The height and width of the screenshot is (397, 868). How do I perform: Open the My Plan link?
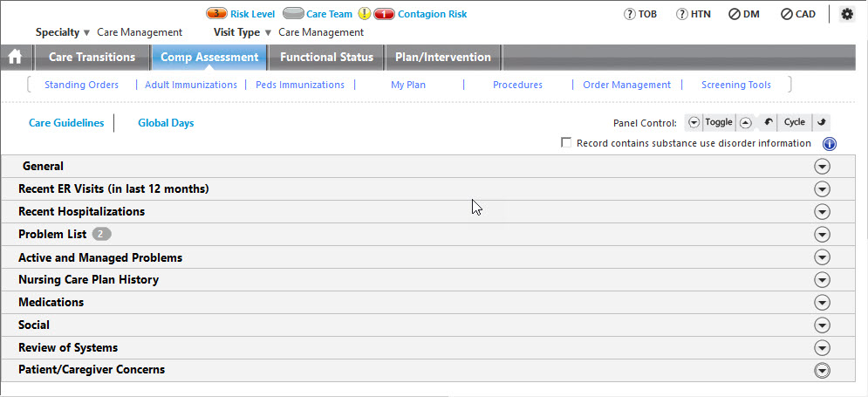coord(408,85)
